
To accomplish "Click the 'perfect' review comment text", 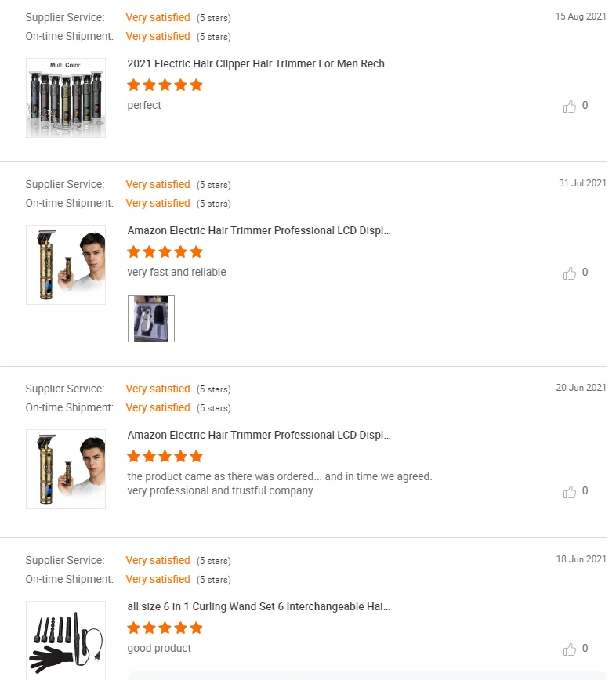I will click(x=144, y=105).
